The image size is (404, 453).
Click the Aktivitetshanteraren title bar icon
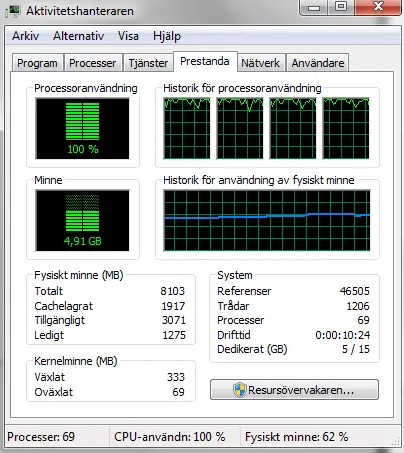coord(13,10)
